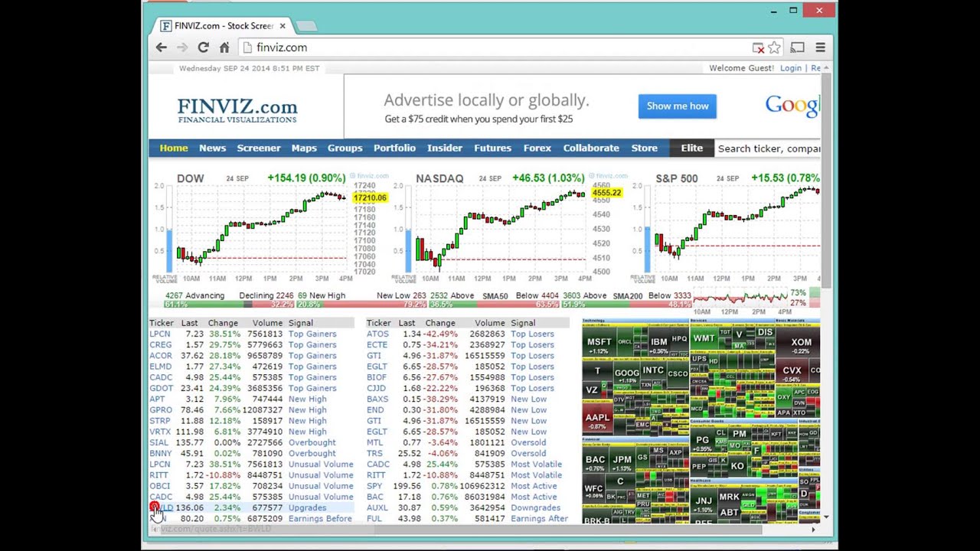Click Top Losers signal for ECTE row

click(x=532, y=344)
